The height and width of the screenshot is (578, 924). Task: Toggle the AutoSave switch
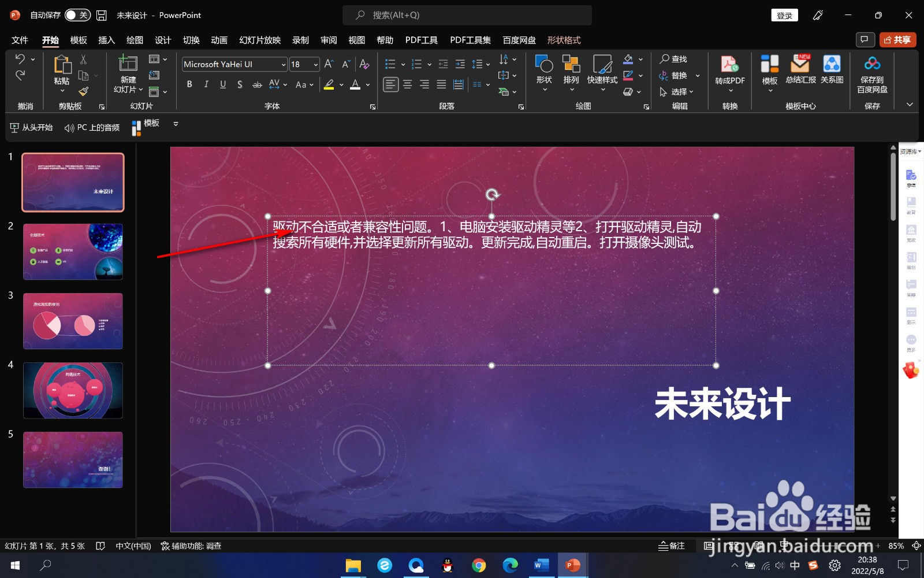(77, 15)
